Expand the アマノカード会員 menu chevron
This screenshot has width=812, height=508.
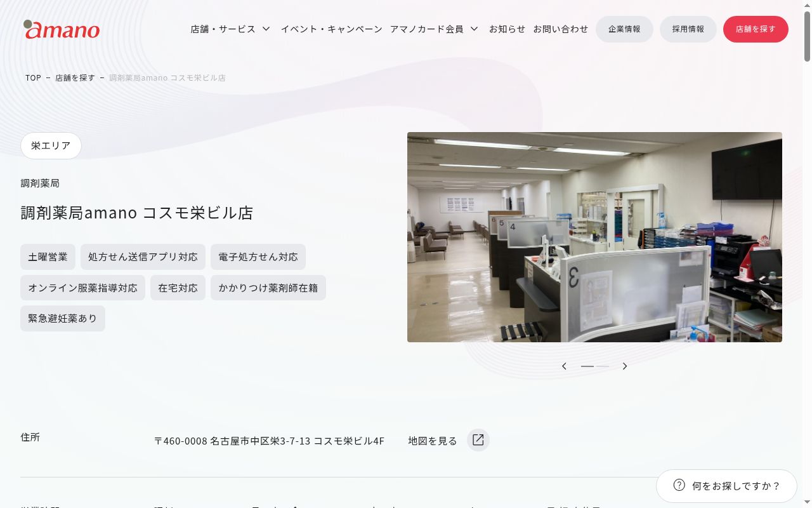pos(474,29)
